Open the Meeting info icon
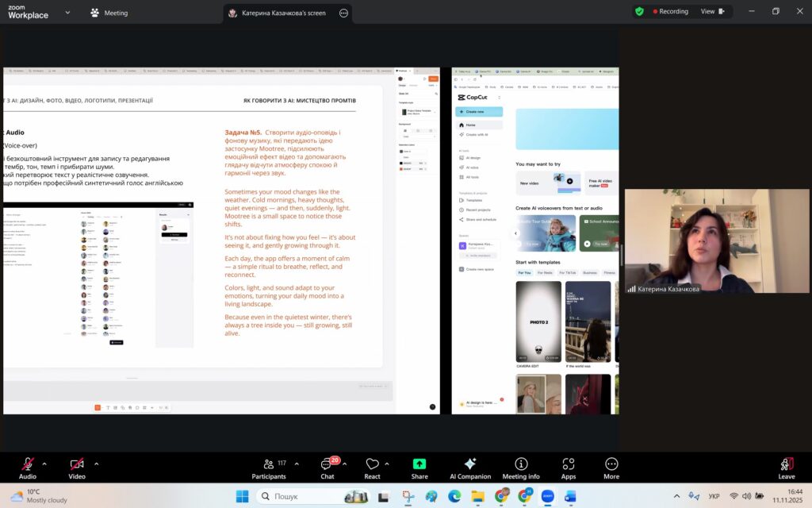Screen dimensions: 812x508 [520, 467]
